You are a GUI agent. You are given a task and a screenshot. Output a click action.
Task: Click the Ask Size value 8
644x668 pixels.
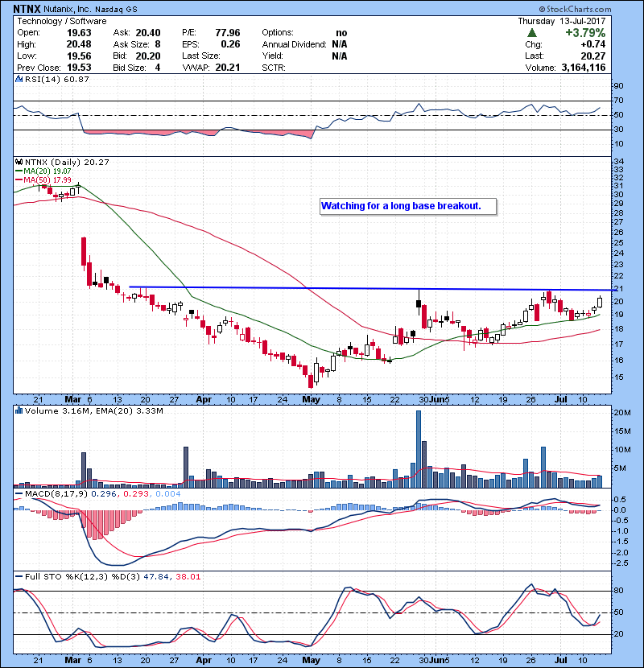pyautogui.click(x=158, y=44)
